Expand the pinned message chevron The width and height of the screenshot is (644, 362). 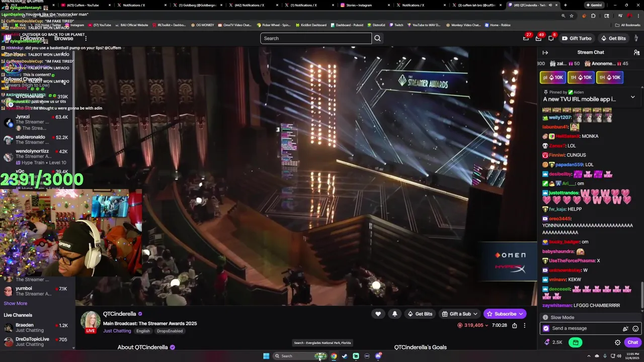(632, 97)
